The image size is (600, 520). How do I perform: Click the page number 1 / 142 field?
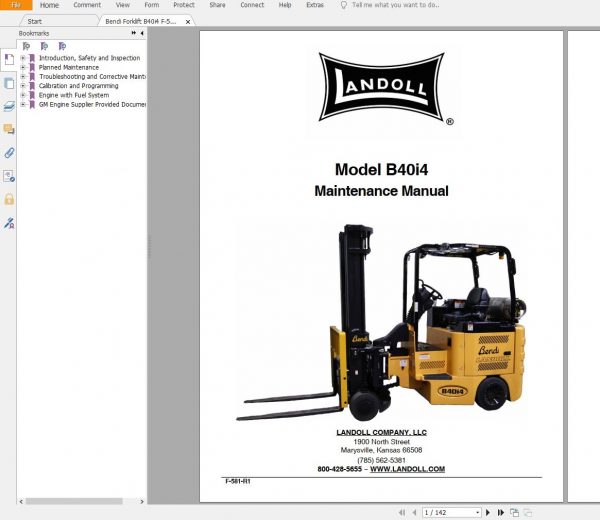click(x=448, y=512)
